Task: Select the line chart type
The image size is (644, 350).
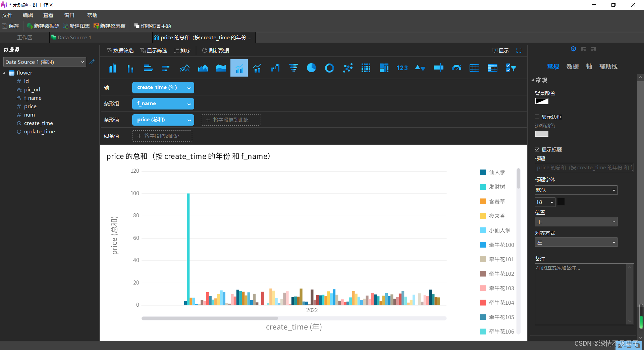Action: click(x=185, y=68)
